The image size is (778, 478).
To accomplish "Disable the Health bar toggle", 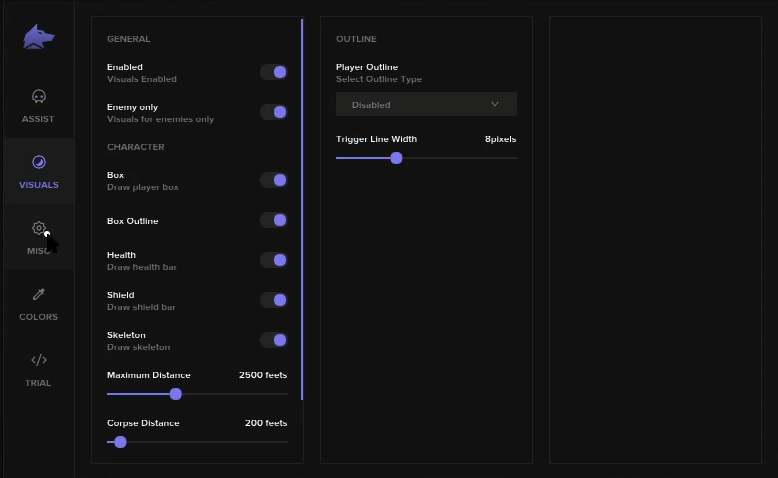I will [x=274, y=260].
